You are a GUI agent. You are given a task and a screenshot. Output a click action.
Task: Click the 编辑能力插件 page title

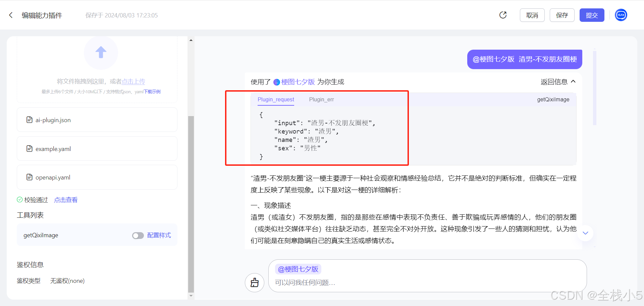click(42, 15)
